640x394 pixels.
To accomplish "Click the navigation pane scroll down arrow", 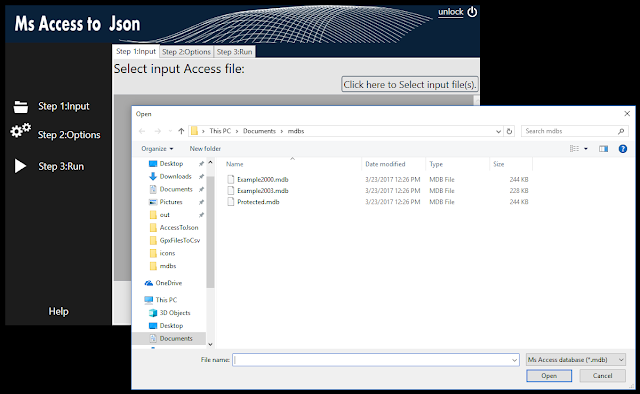I will [210, 344].
